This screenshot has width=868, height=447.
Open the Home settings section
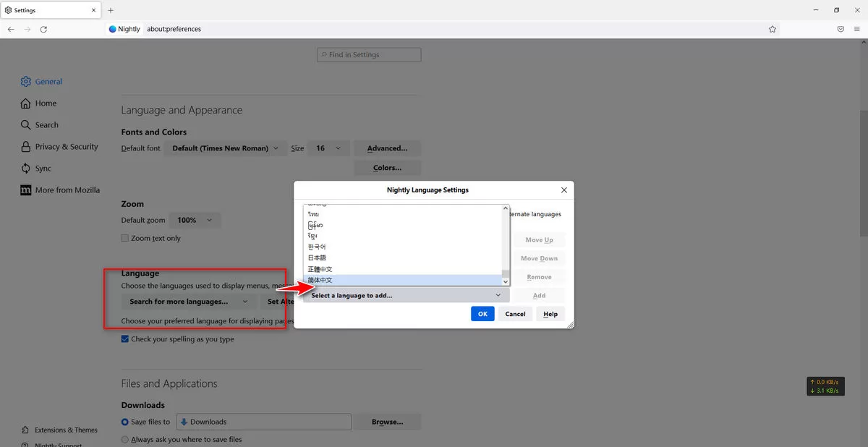point(45,103)
